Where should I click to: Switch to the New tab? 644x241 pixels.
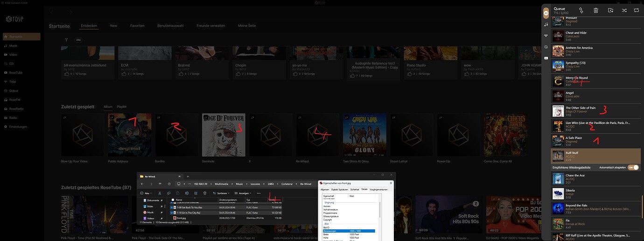coord(113,26)
